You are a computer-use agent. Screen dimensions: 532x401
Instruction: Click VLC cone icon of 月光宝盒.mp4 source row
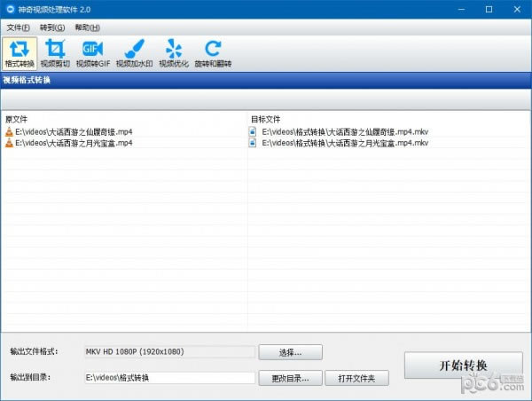[x=9, y=143]
